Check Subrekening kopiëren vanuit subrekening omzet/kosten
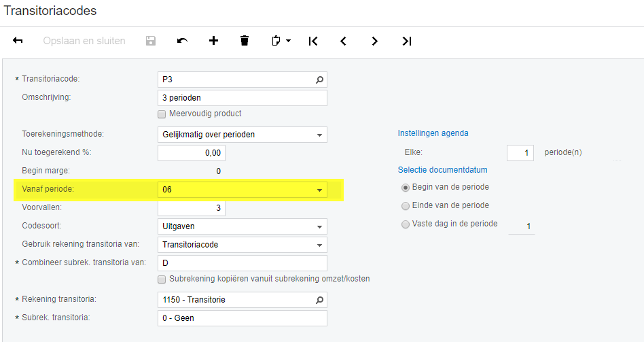The width and height of the screenshot is (644, 342). click(162, 279)
